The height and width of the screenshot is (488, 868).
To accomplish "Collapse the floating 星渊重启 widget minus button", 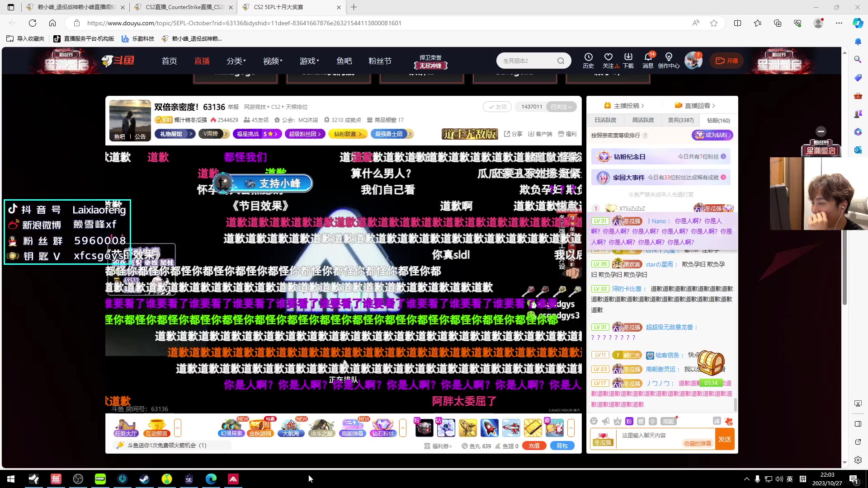I will 821,131.
